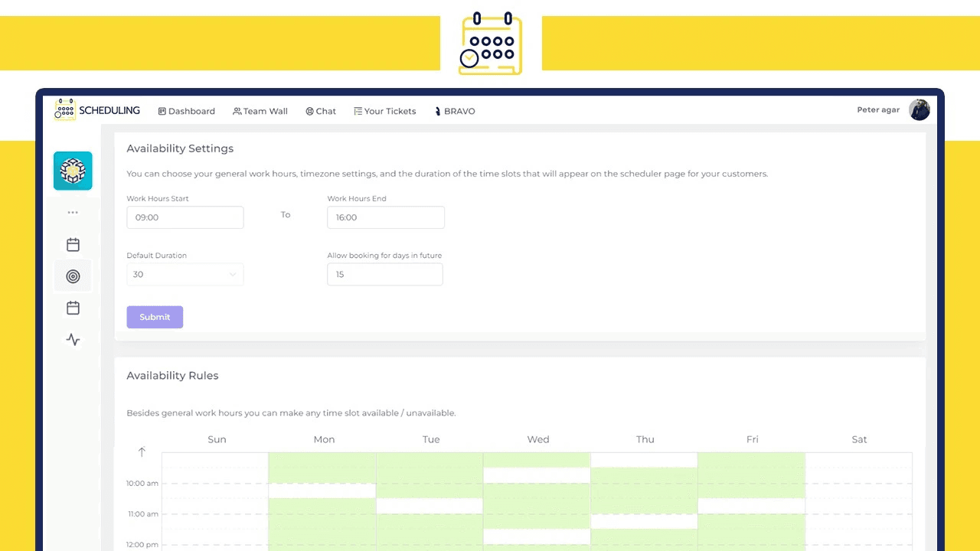The image size is (980, 551).
Task: Open the BRAVO section
Action: (x=455, y=111)
